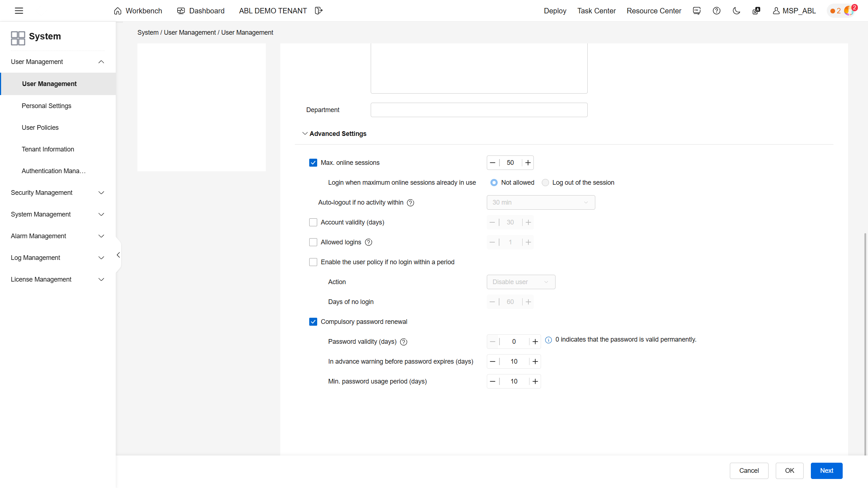
Task: Select Personal Settings in the sidebar
Action: [x=46, y=106]
